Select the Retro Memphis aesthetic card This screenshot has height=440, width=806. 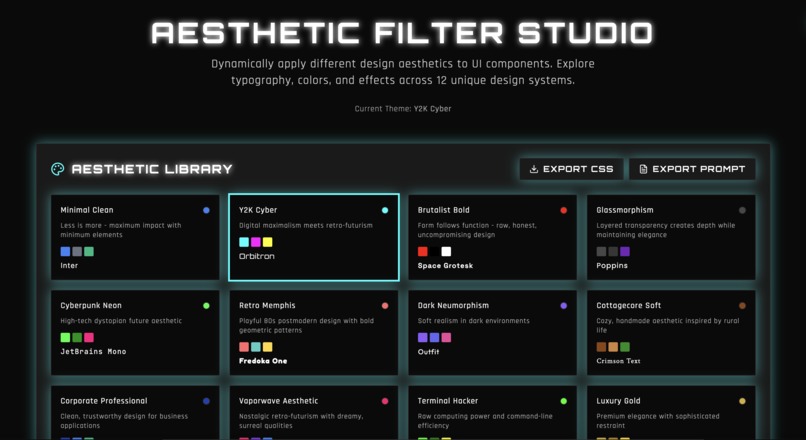(314, 333)
